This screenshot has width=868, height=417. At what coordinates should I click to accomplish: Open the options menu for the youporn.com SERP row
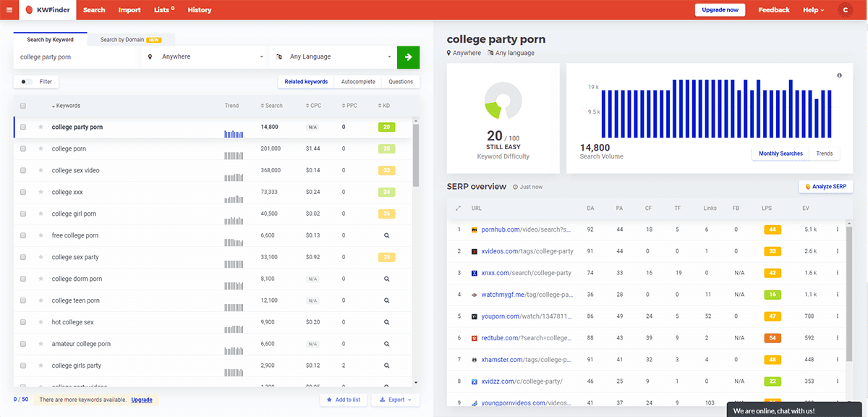pos(838,316)
